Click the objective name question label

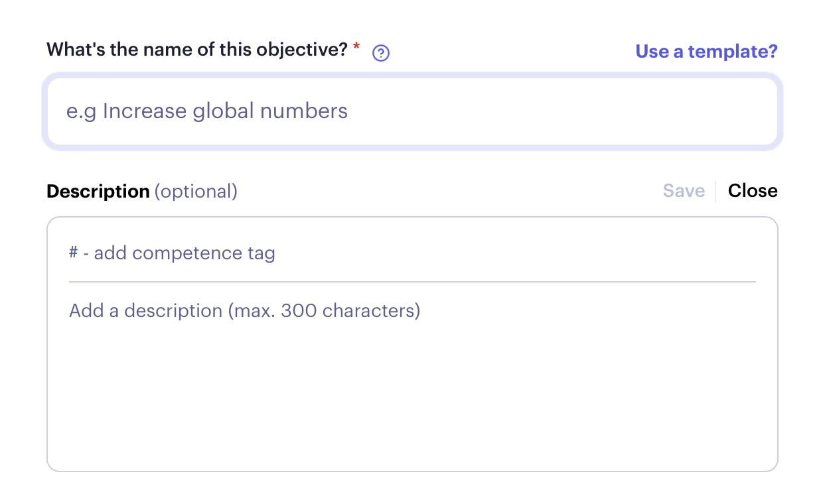pyautogui.click(x=197, y=50)
